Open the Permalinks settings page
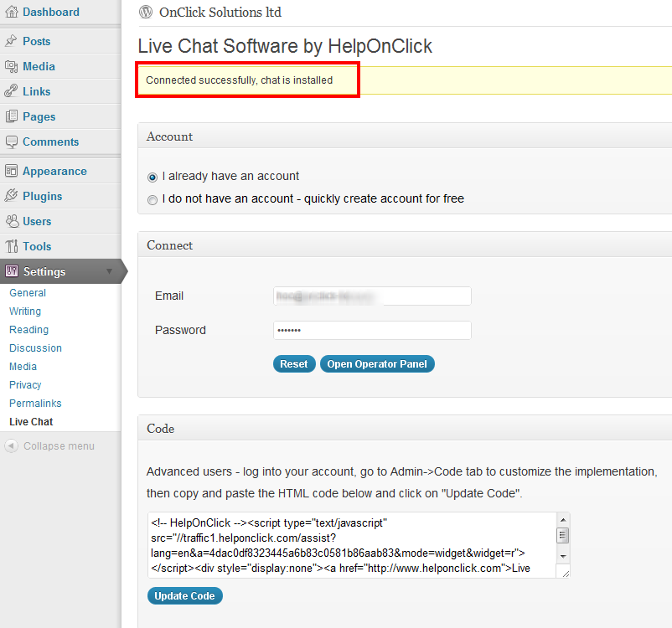 (x=35, y=403)
